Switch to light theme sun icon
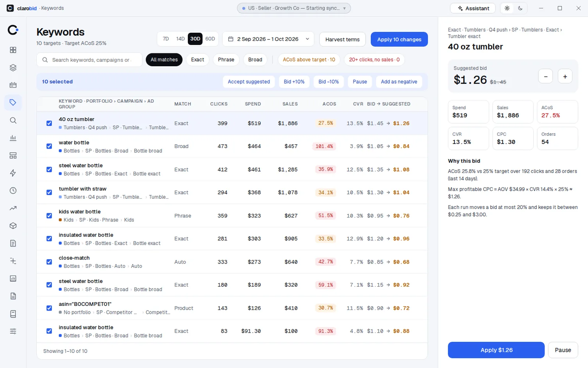 (x=507, y=8)
